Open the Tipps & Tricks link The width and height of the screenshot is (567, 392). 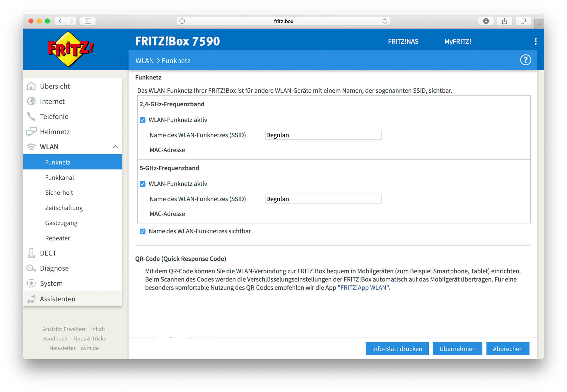(x=89, y=339)
